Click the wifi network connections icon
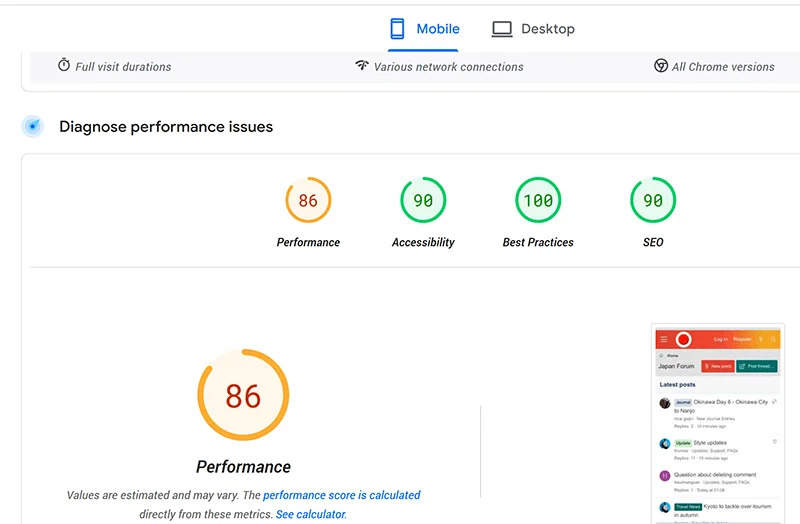The image size is (800, 524). (x=362, y=65)
